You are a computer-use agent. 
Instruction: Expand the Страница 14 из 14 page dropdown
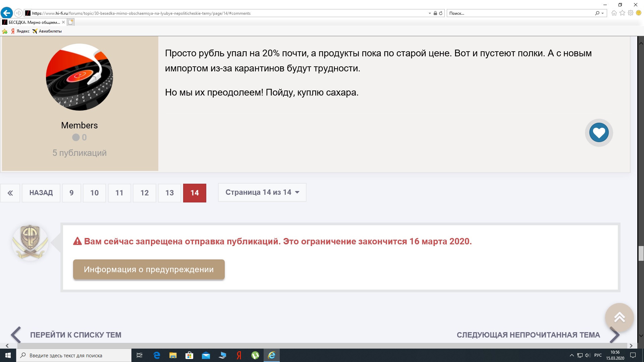point(262,192)
